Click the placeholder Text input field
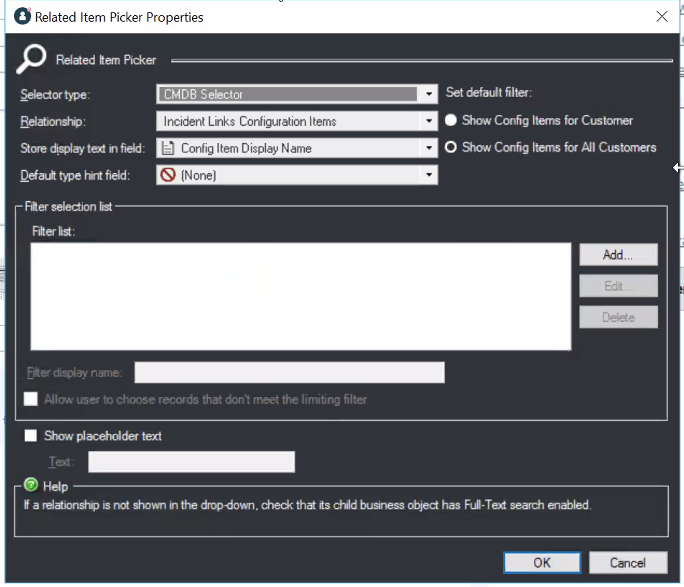Screen dimensions: 684x587 191,462
